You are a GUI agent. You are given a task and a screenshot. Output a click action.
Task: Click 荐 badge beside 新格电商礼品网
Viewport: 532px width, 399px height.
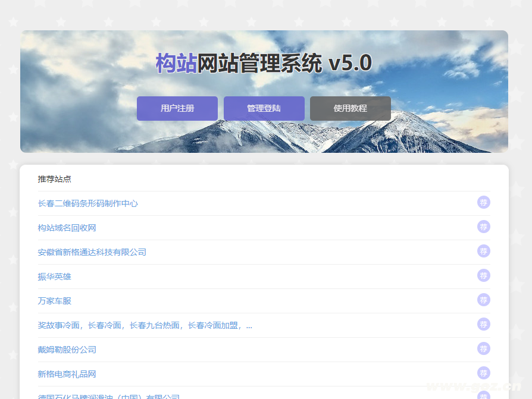point(484,373)
